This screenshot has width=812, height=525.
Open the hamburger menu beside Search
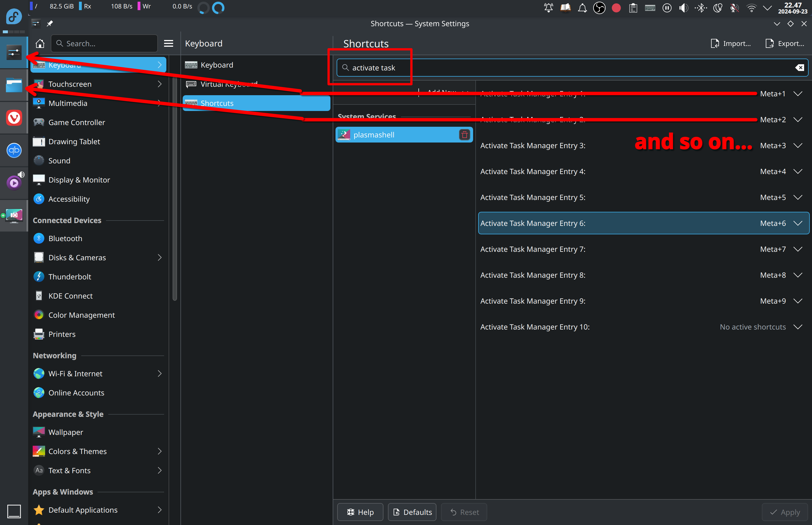pyautogui.click(x=169, y=43)
